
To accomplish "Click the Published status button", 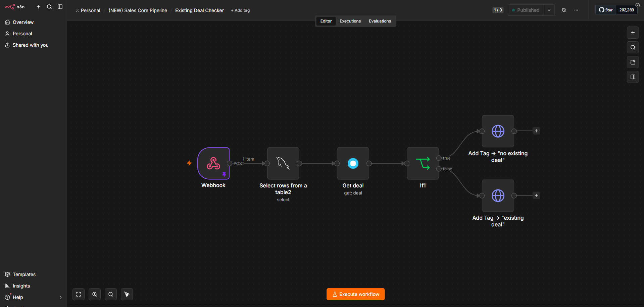I will tap(526, 10).
